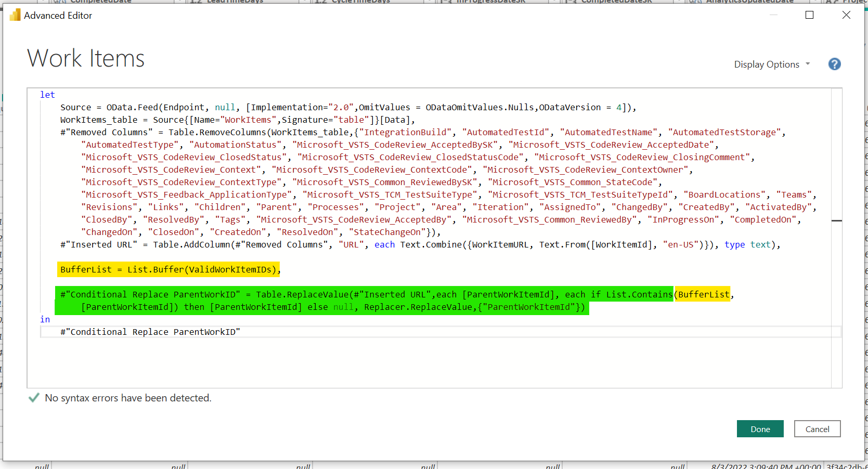Click 'Replacer.ReplaceValue' text

pyautogui.click(x=418, y=307)
